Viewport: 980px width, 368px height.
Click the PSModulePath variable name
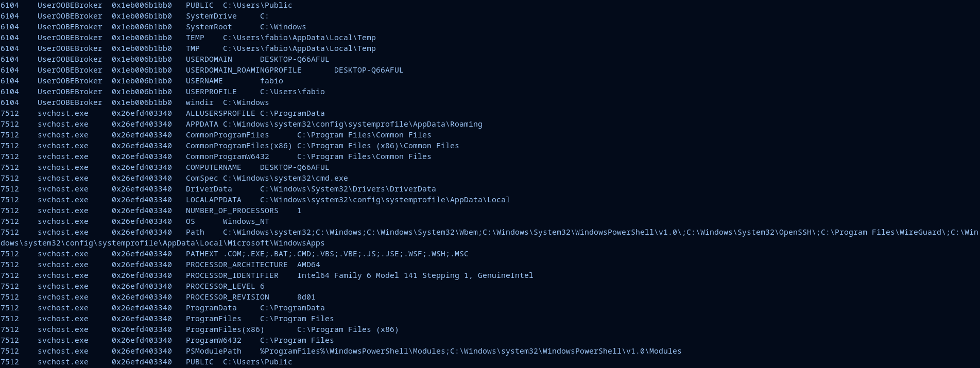point(213,351)
